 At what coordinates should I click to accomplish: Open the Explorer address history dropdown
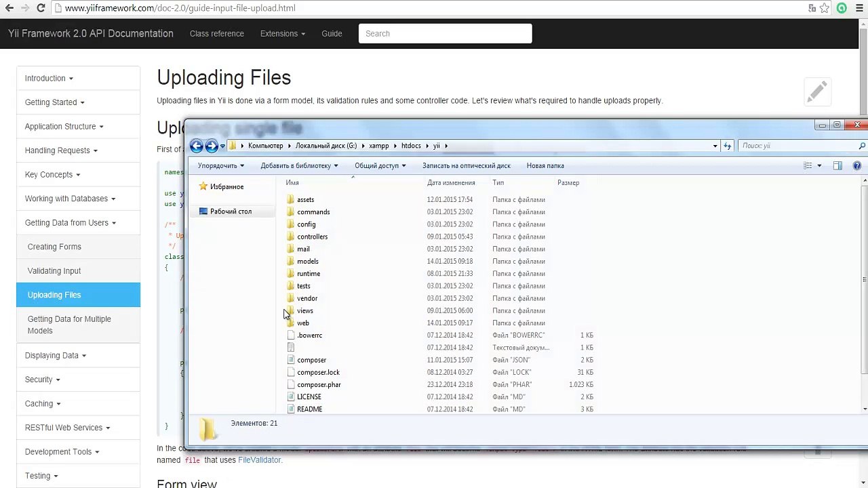pyautogui.click(x=715, y=146)
